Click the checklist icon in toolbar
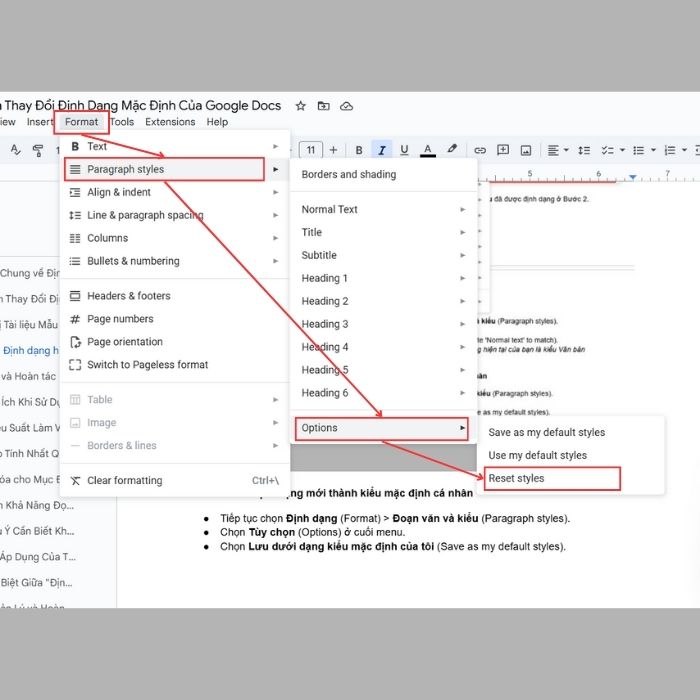The image size is (700, 700). coord(607,150)
